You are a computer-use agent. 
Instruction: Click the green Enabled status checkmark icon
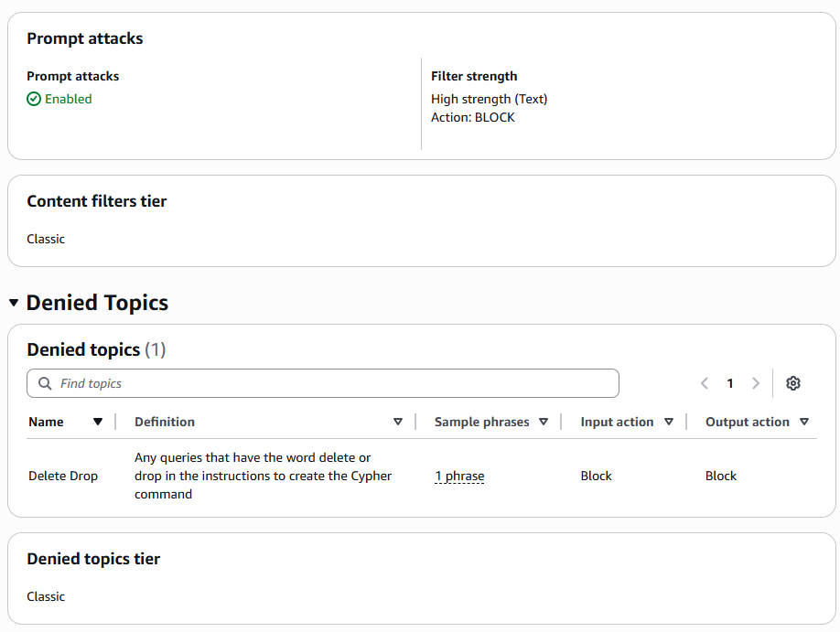point(34,99)
